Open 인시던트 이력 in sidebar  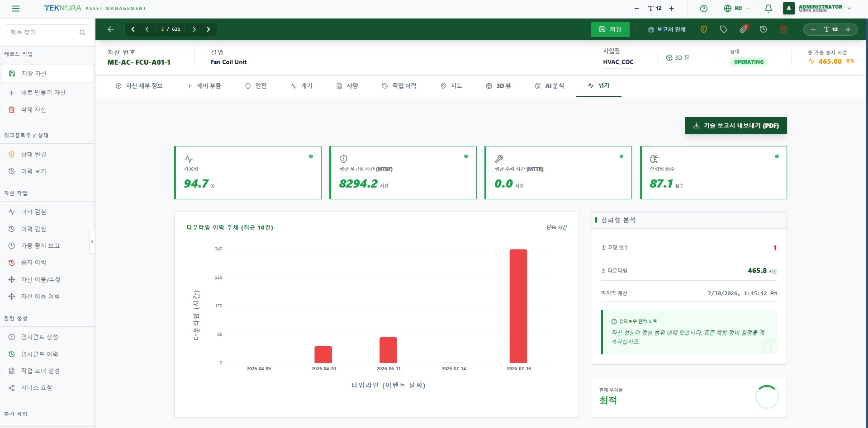[47, 354]
